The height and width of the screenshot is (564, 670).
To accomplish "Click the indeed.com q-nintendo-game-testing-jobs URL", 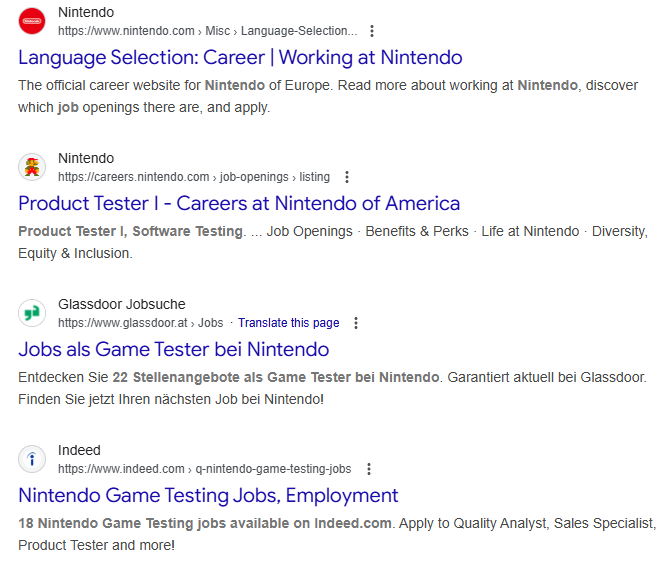I will pos(204,469).
